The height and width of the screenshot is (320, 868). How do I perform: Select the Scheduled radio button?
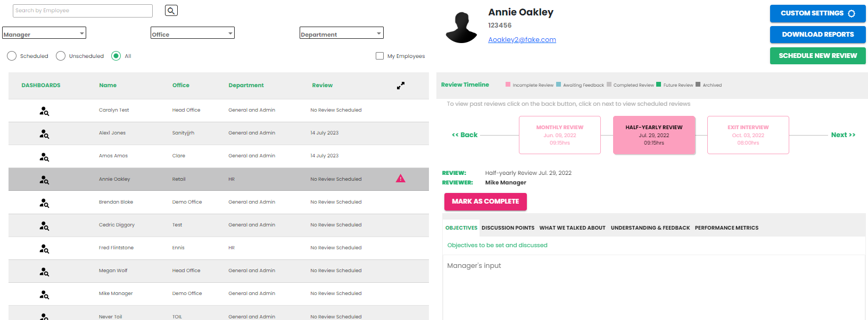[x=12, y=56]
